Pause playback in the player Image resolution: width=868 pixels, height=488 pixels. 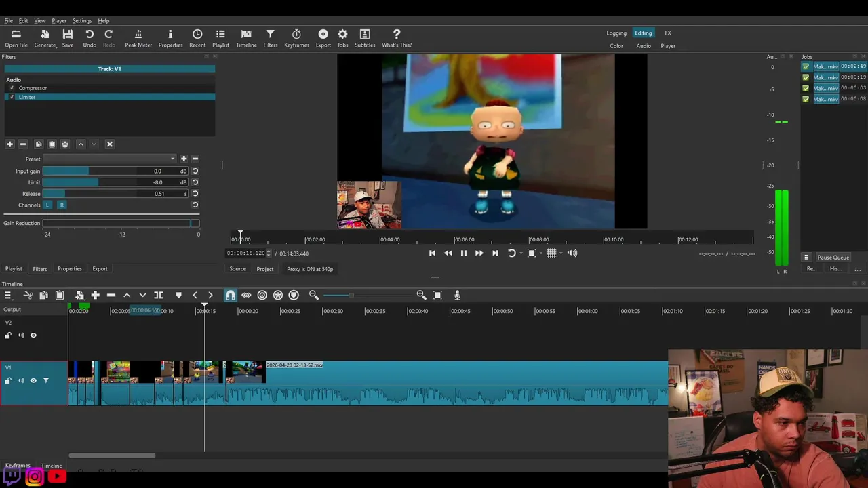click(464, 253)
